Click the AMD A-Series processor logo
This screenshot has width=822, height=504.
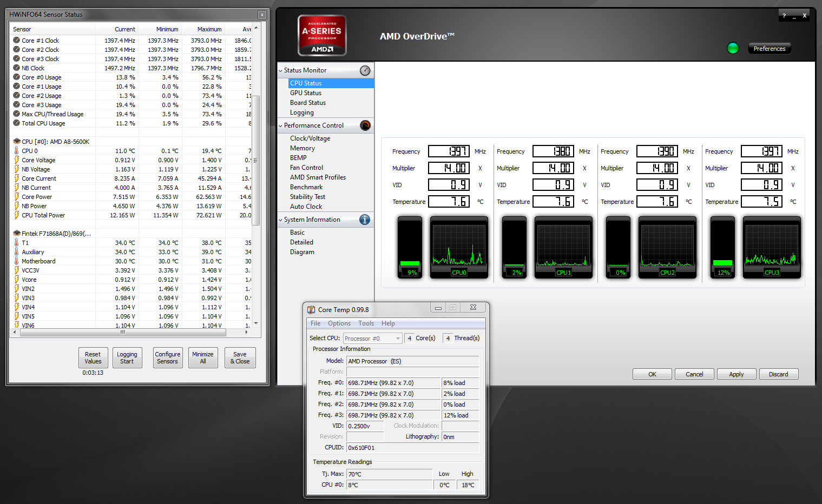point(322,36)
